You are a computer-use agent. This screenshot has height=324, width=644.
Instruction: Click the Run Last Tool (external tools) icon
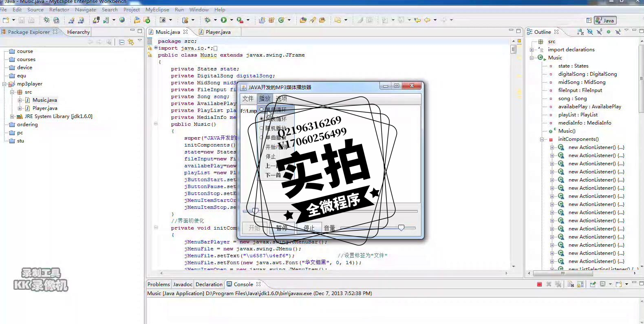(240, 20)
